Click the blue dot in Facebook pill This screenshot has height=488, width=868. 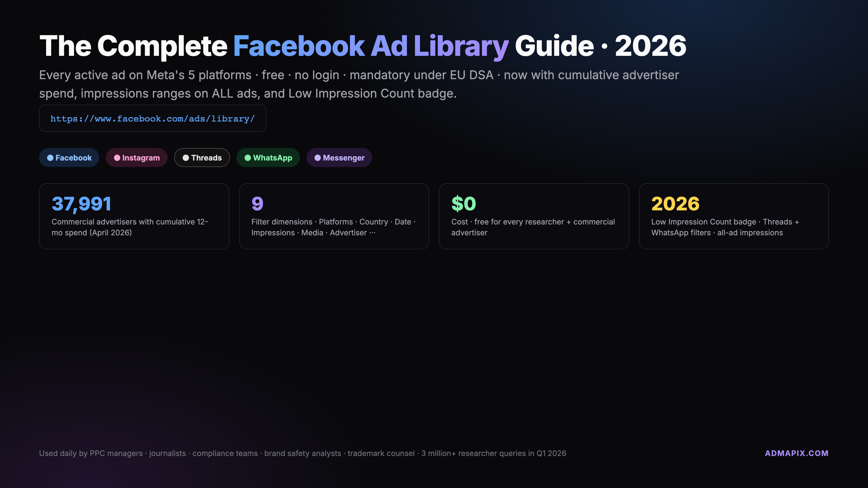(x=50, y=158)
